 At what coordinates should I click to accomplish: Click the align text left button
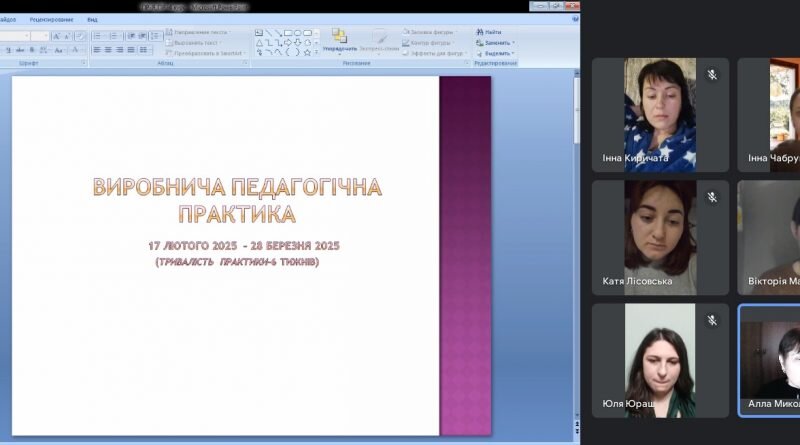[x=97, y=50]
